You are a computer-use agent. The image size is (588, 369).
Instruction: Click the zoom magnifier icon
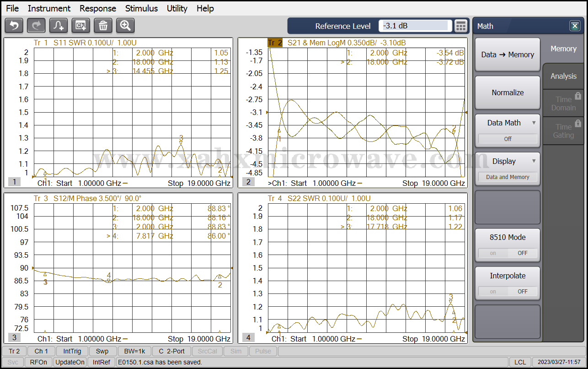[x=125, y=26]
